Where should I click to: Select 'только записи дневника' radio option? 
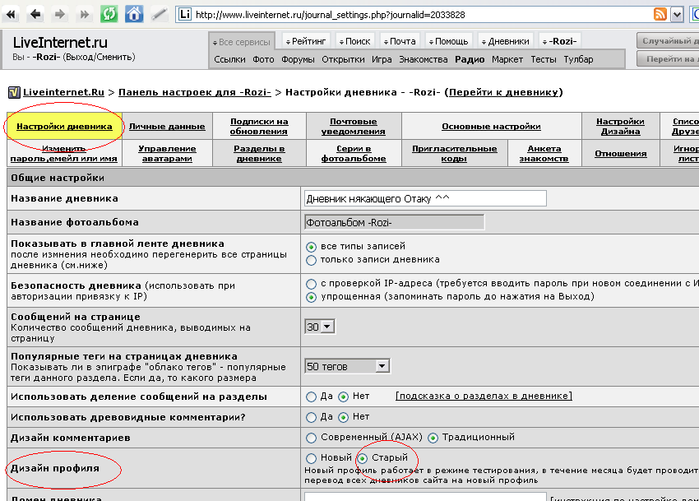click(x=311, y=260)
